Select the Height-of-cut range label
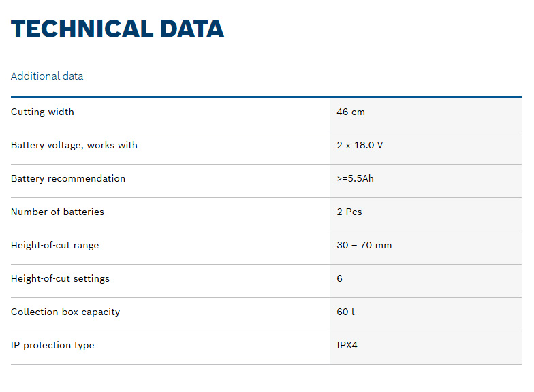The width and height of the screenshot is (534, 392). coord(54,245)
